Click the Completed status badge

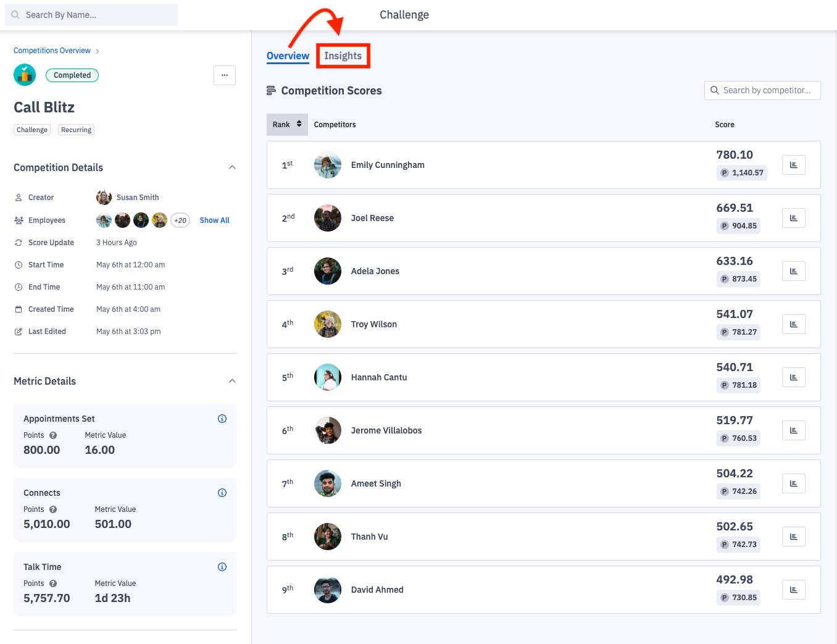point(72,75)
